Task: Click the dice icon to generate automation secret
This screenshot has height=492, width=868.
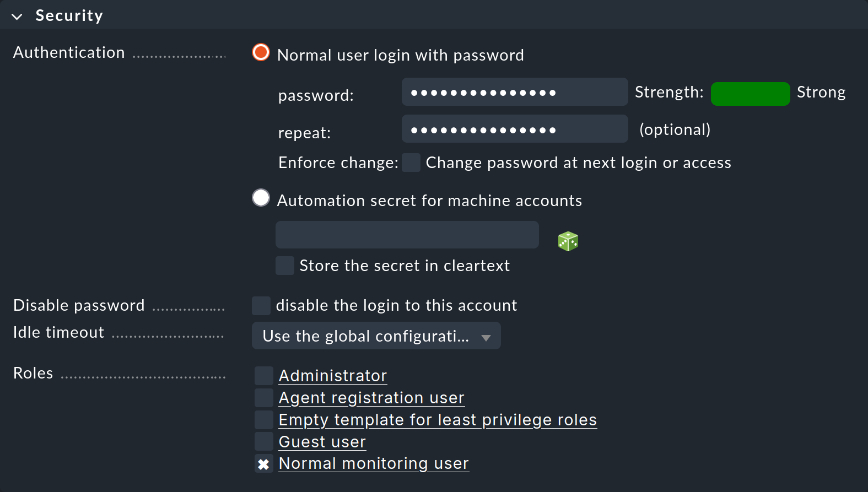Action: [x=568, y=241]
